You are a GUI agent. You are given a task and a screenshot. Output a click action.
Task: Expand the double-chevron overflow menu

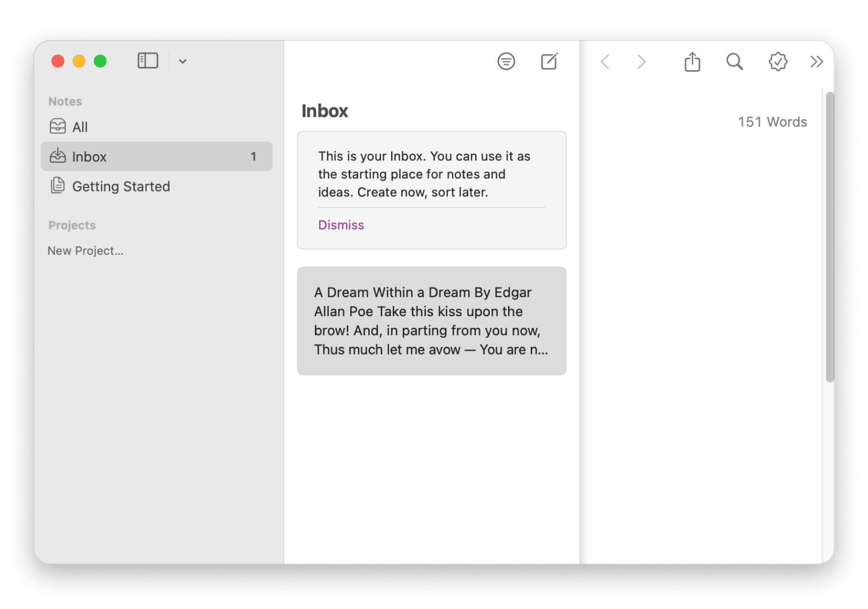[x=816, y=62]
